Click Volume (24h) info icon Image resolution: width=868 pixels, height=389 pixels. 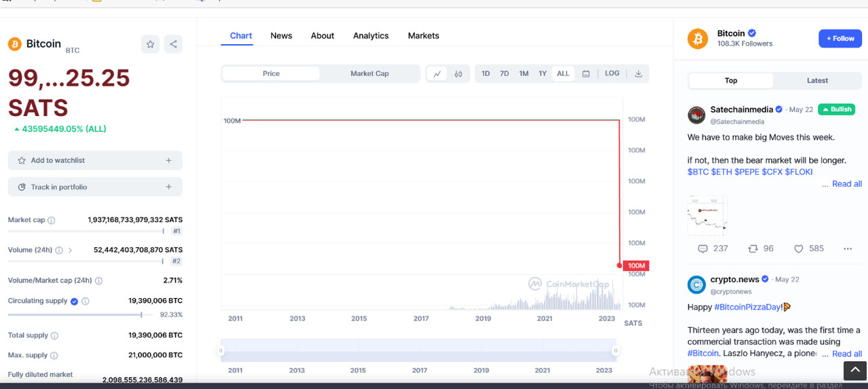[x=59, y=250]
